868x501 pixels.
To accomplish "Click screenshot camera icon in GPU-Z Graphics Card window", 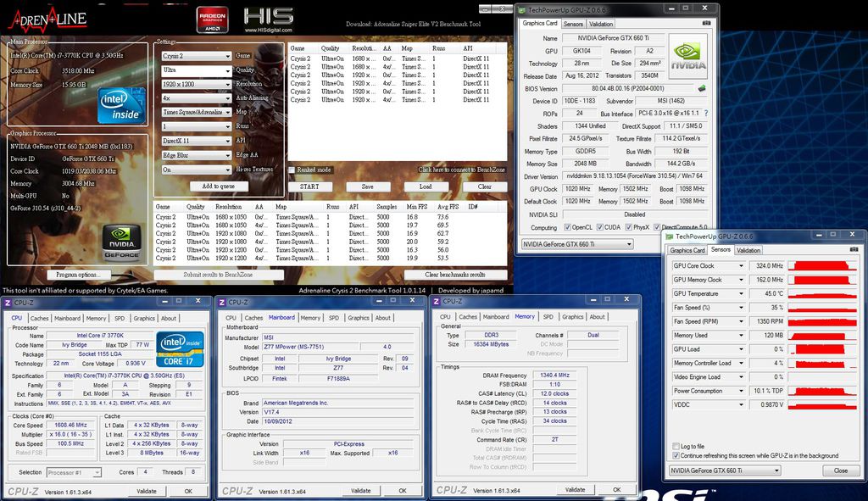I will tap(706, 23).
